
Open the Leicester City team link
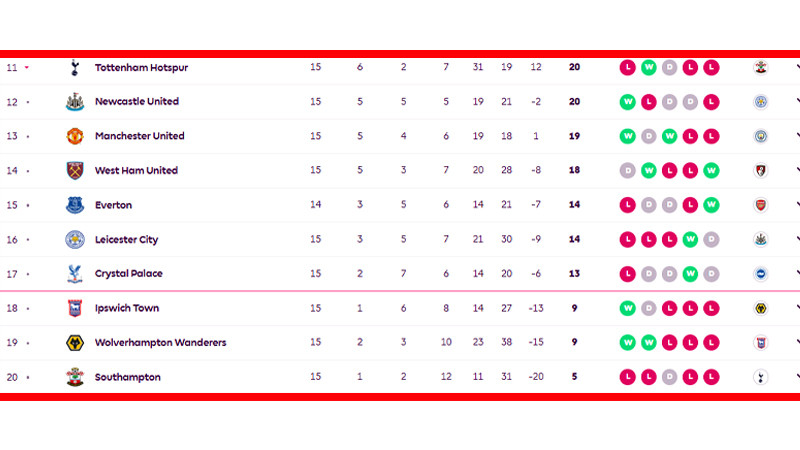pyautogui.click(x=126, y=239)
